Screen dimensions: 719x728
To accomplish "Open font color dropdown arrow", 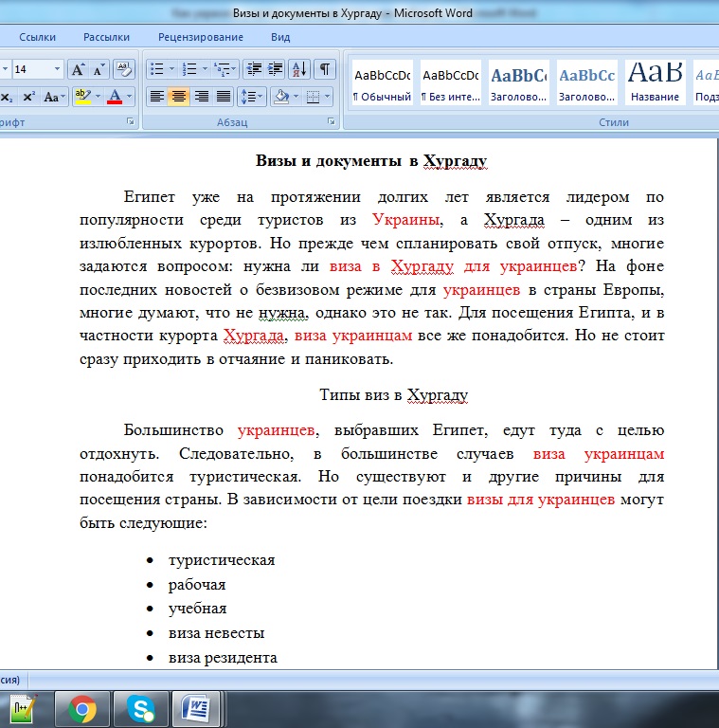I will [x=130, y=97].
